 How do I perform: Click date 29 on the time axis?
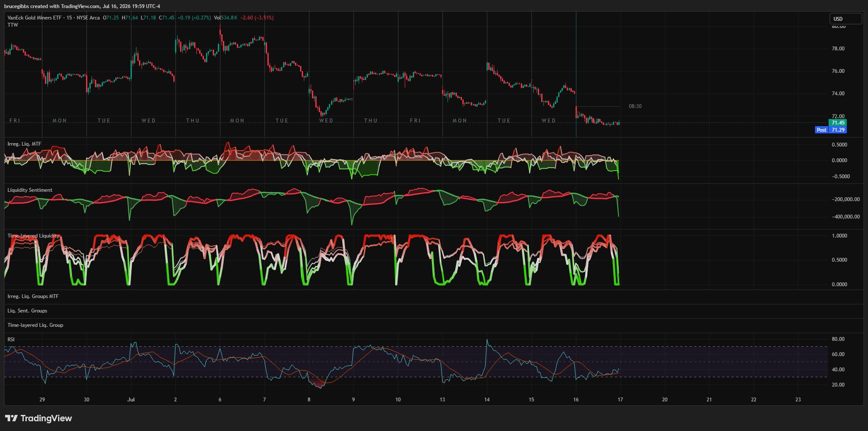click(42, 400)
